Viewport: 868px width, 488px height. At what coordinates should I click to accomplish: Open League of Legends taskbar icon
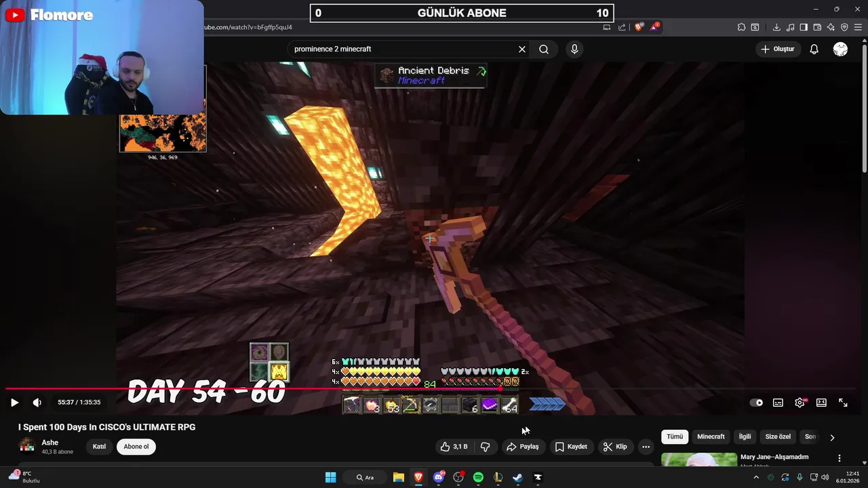point(498,478)
